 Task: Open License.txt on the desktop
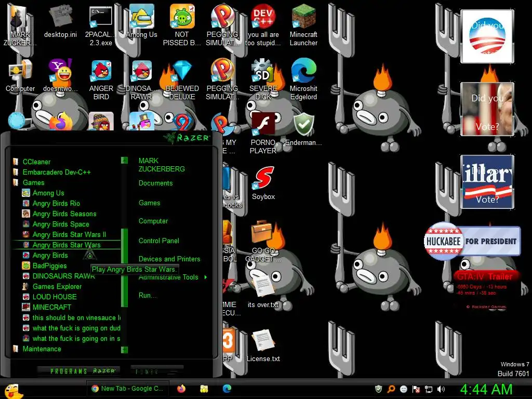click(x=263, y=345)
